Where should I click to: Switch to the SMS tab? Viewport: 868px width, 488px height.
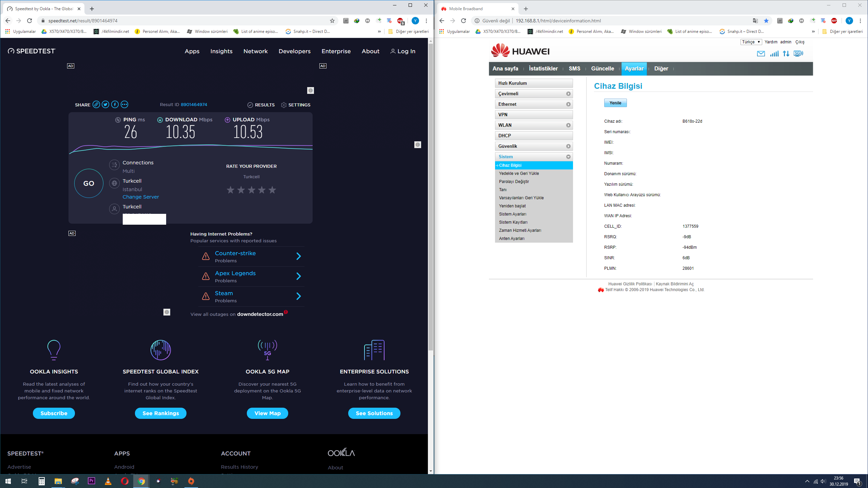[574, 68]
